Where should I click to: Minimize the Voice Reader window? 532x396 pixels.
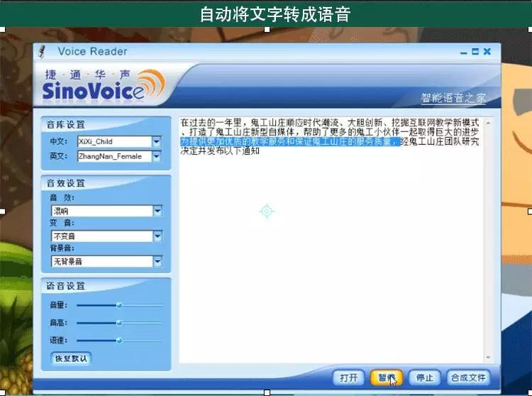click(464, 52)
